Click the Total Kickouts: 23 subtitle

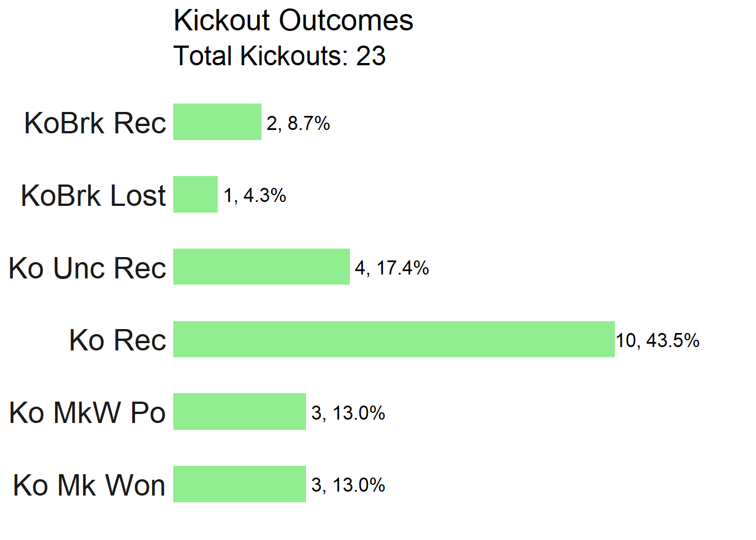280,56
